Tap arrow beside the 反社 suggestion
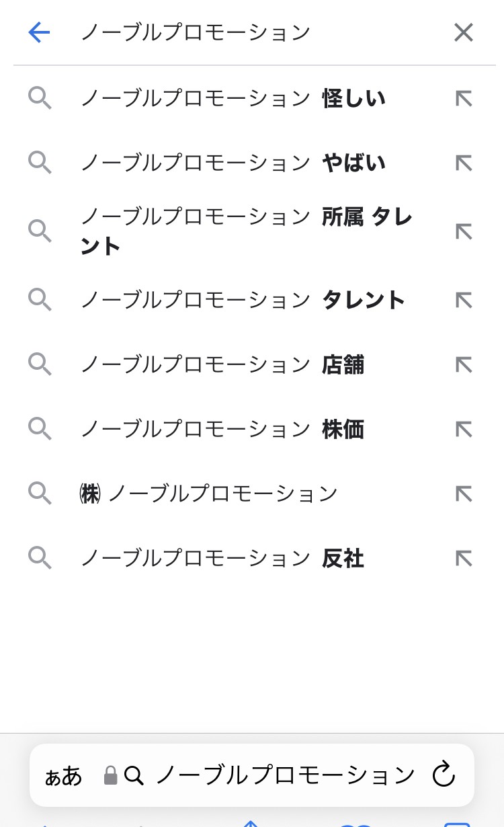 (464, 558)
